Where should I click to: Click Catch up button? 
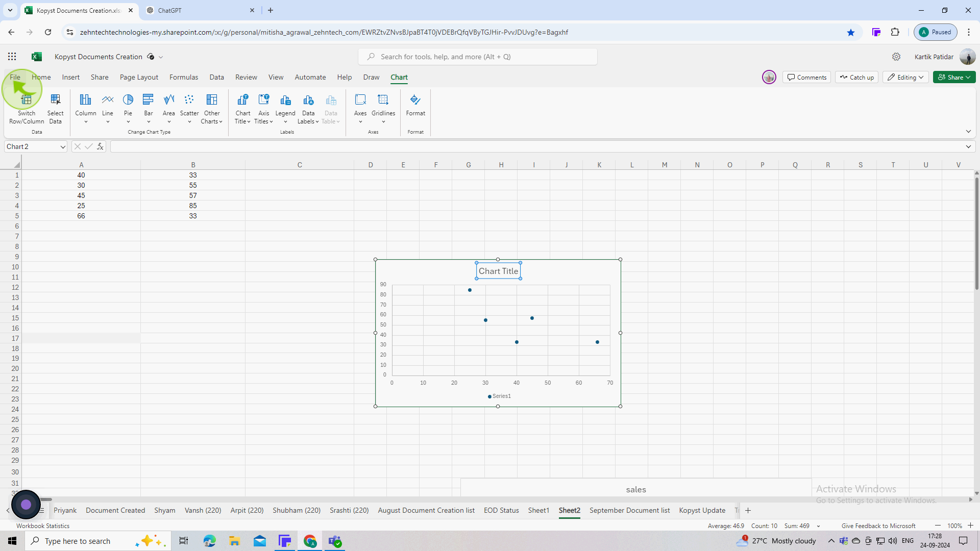[857, 77]
